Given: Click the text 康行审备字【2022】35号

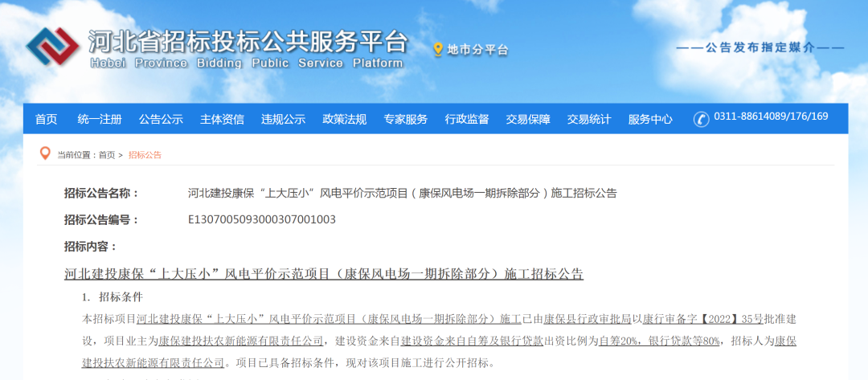Looking at the screenshot, I should (x=703, y=319).
